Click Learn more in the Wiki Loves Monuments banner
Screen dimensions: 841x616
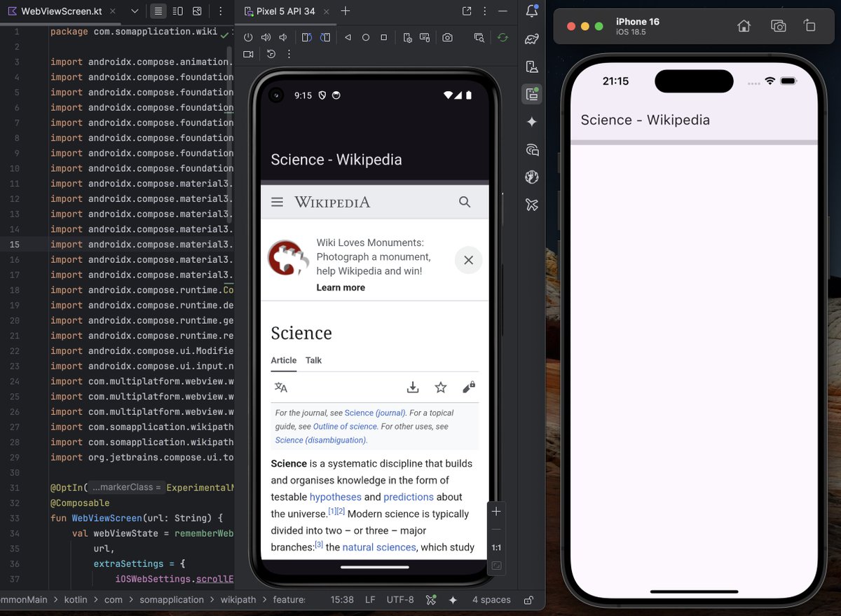341,287
